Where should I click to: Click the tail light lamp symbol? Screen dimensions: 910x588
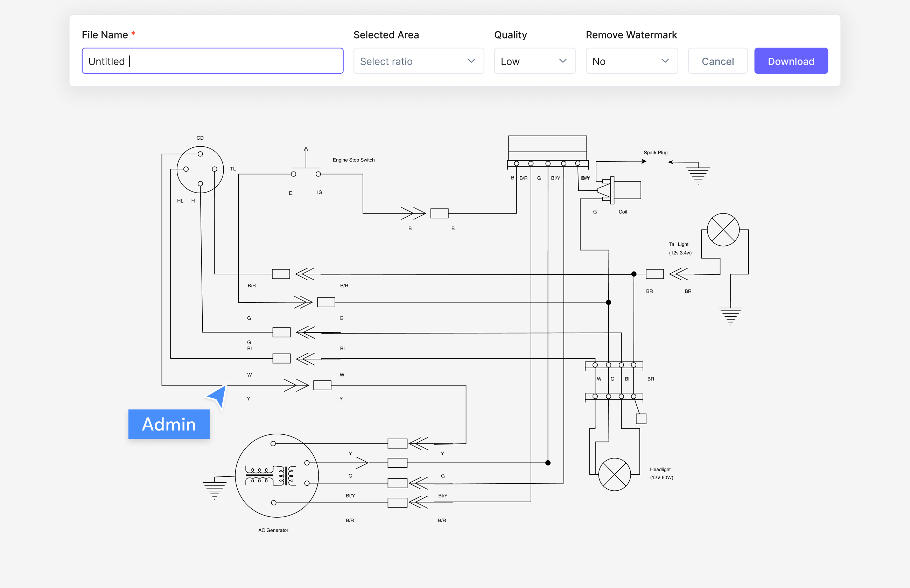(x=723, y=230)
